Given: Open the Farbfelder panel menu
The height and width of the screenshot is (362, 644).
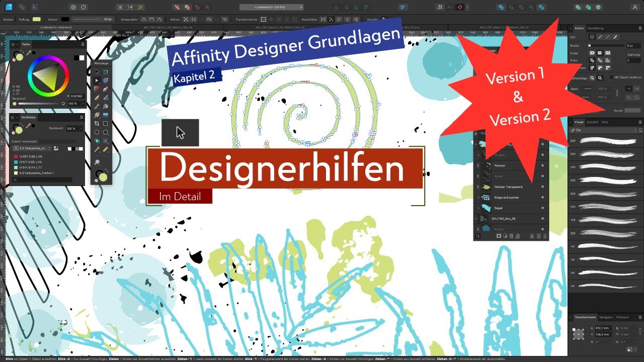Looking at the screenshot, I should tap(82, 117).
